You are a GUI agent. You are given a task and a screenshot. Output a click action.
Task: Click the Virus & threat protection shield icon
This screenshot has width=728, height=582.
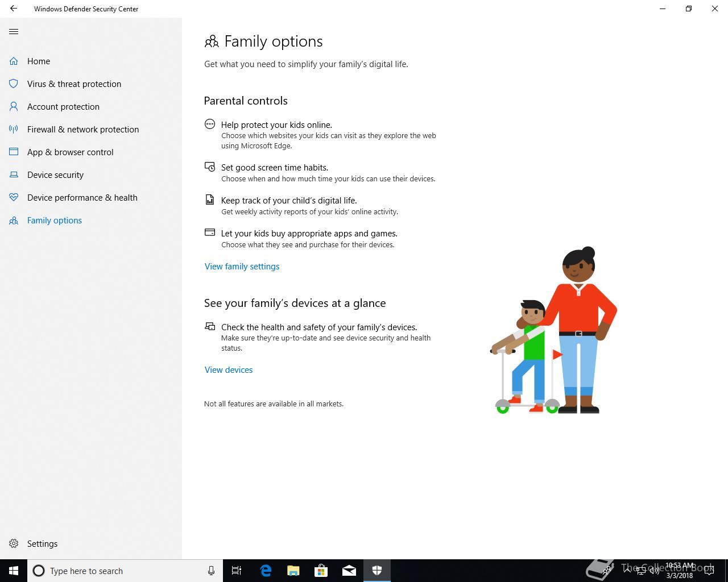14,84
